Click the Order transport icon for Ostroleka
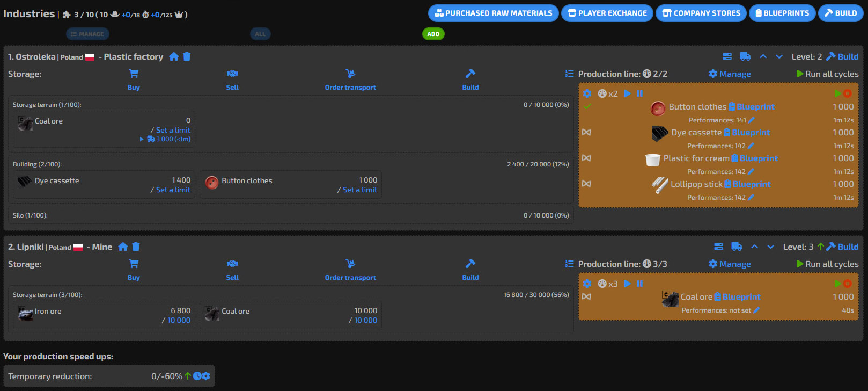 350,74
